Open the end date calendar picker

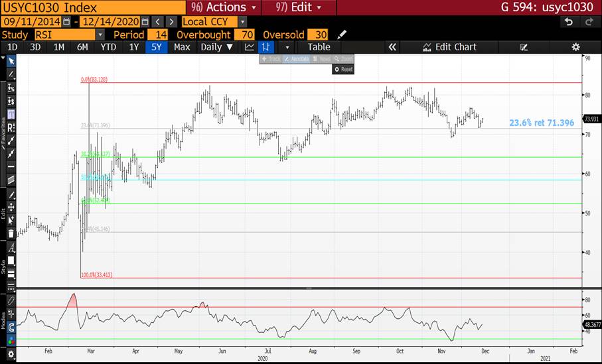pyautogui.click(x=145, y=22)
